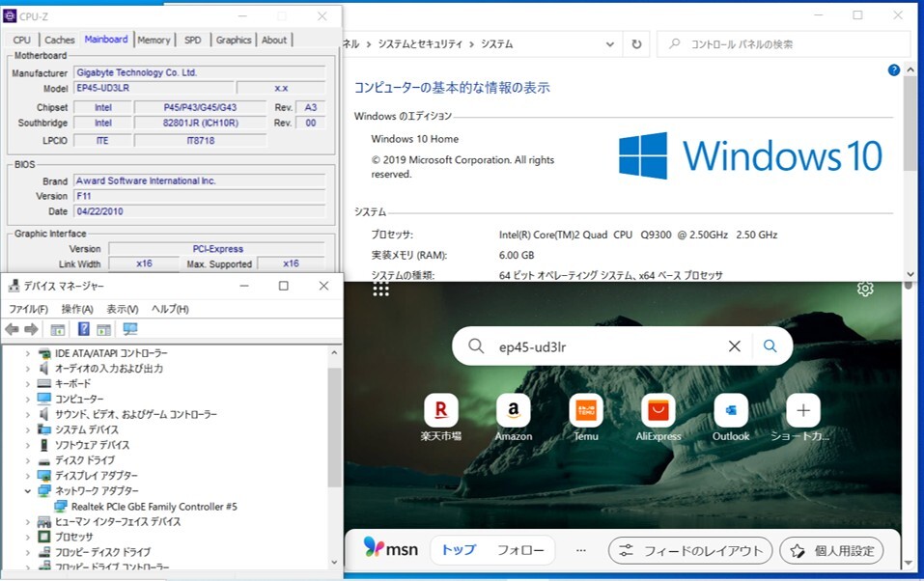The width and height of the screenshot is (924, 581).
Task: Select the Memory tab in CPU-Z
Action: (x=154, y=41)
